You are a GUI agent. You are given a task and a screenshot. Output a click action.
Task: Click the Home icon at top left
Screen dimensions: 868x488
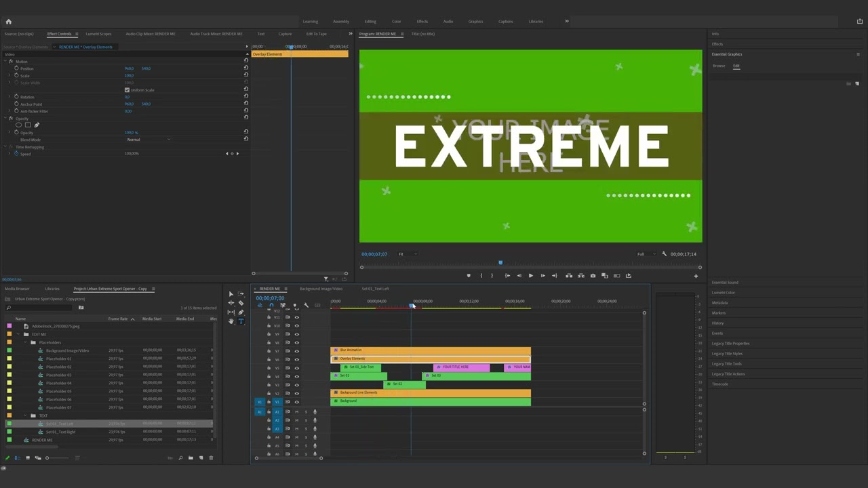[x=9, y=21]
